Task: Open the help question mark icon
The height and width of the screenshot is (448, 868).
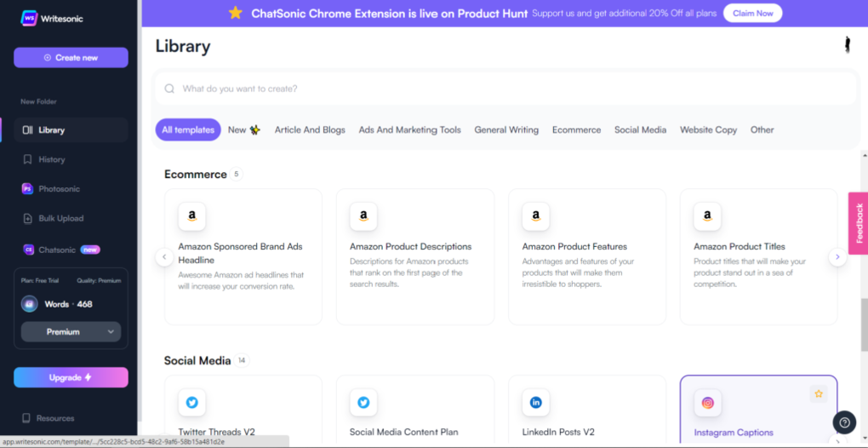Action: (x=843, y=422)
